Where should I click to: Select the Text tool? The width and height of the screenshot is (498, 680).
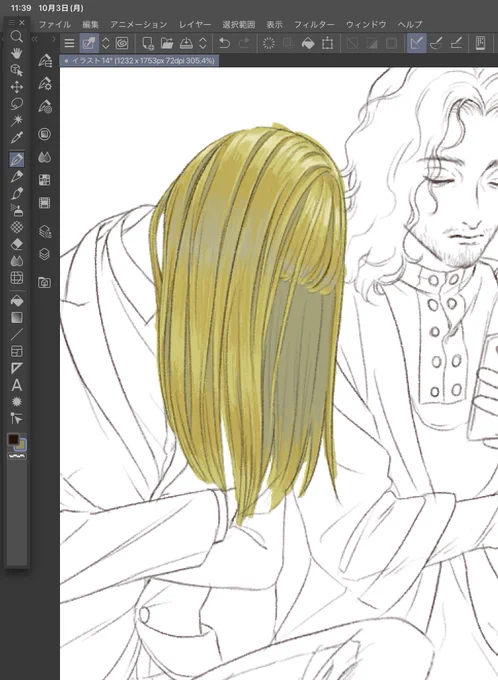[16, 385]
